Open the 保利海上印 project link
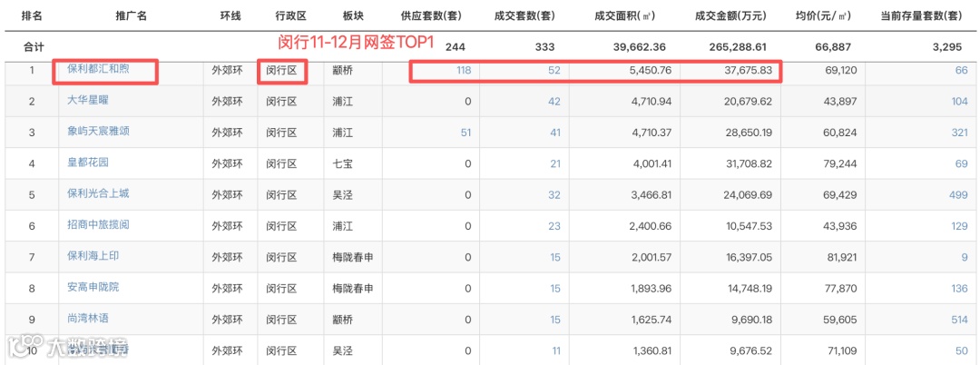980x365 pixels. click(x=93, y=256)
